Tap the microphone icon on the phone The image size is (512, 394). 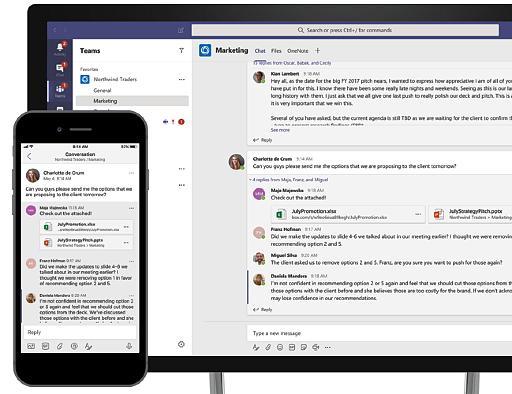(x=129, y=346)
